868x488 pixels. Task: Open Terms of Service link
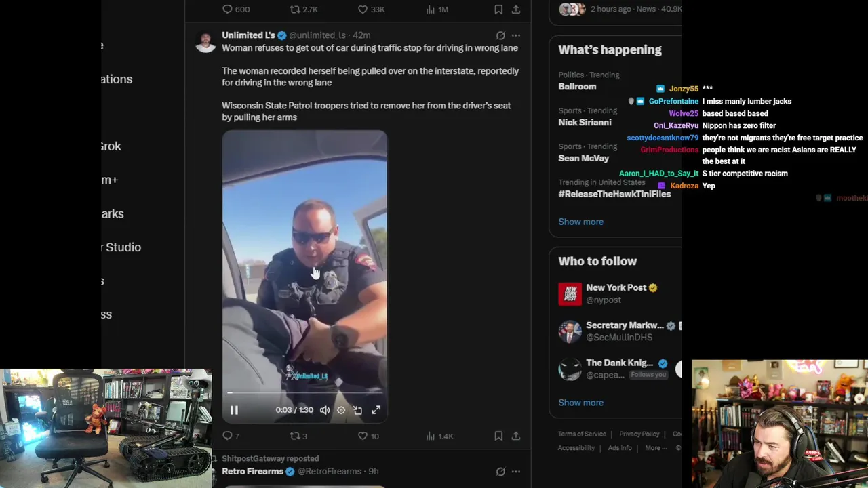(x=582, y=434)
